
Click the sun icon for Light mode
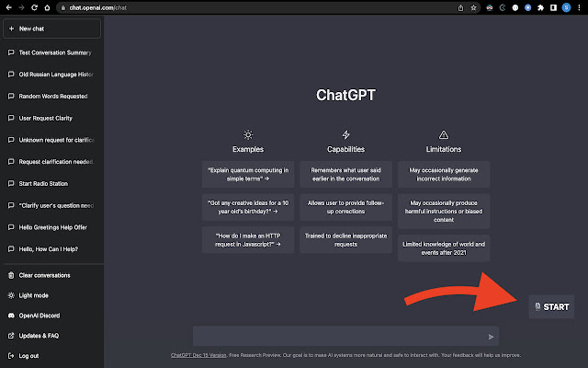10,295
